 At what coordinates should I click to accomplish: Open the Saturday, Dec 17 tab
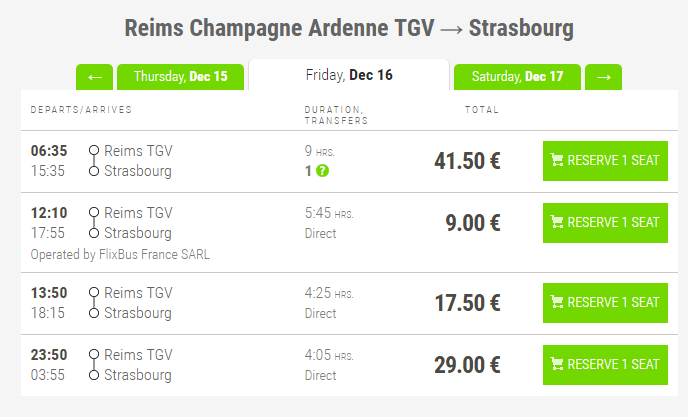[x=517, y=77]
